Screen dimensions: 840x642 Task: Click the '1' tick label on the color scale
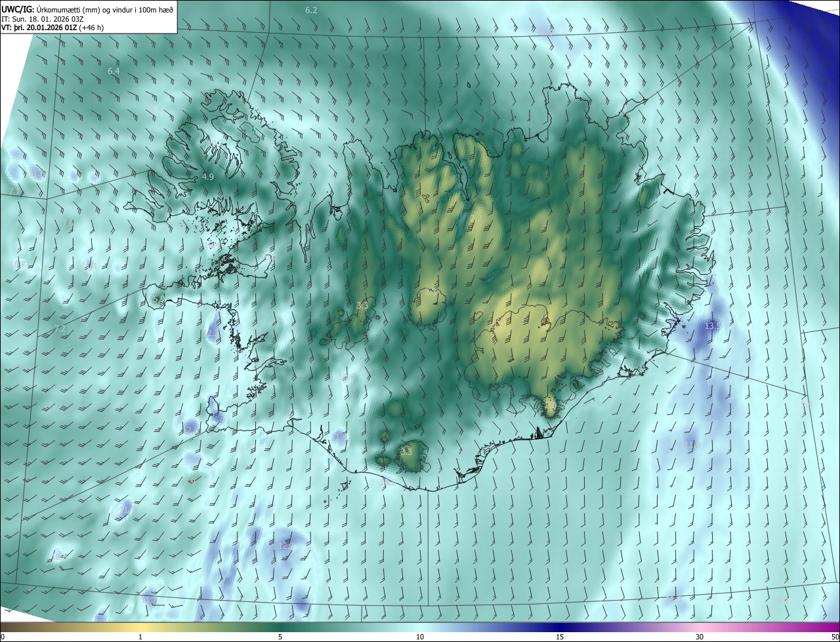click(x=140, y=637)
